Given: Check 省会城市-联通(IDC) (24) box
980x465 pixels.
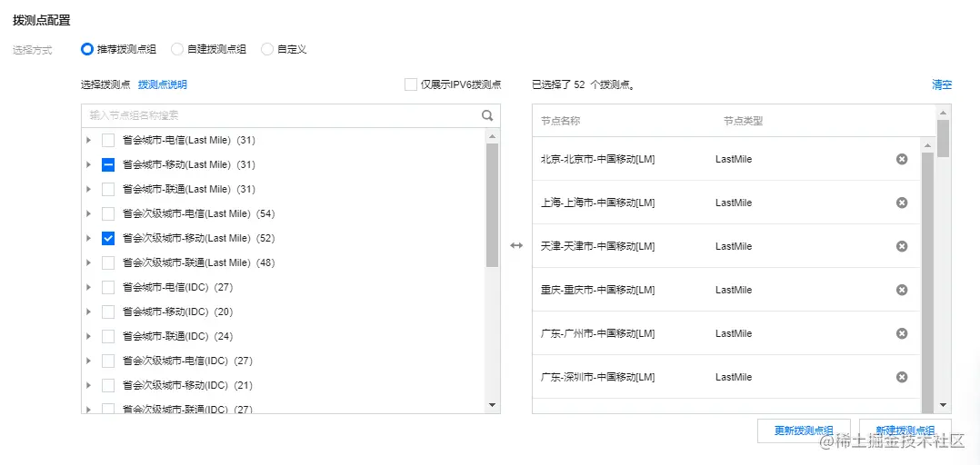Looking at the screenshot, I should (108, 336).
